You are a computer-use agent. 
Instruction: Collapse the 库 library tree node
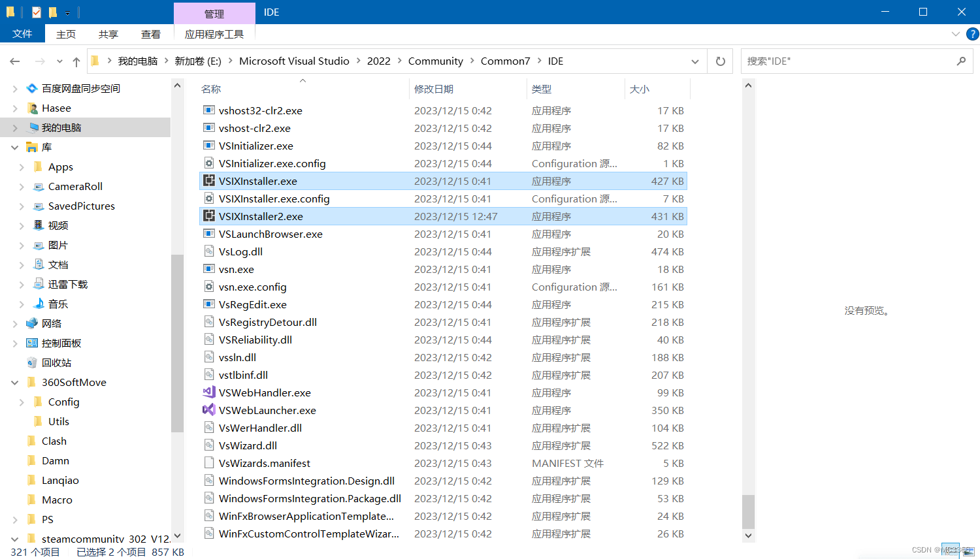tap(15, 148)
